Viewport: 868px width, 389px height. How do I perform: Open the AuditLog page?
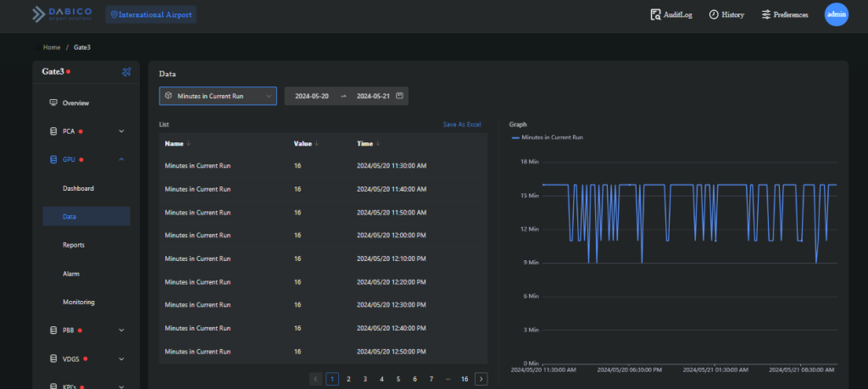click(x=671, y=14)
